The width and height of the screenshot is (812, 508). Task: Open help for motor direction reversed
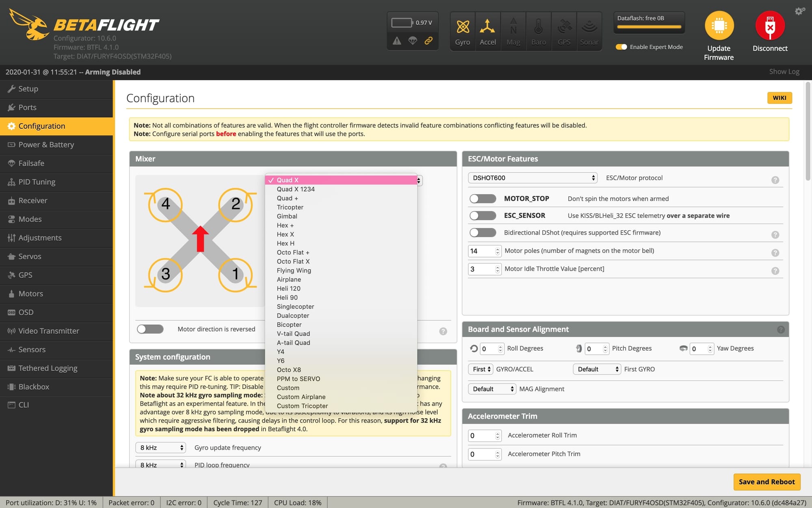pyautogui.click(x=443, y=331)
